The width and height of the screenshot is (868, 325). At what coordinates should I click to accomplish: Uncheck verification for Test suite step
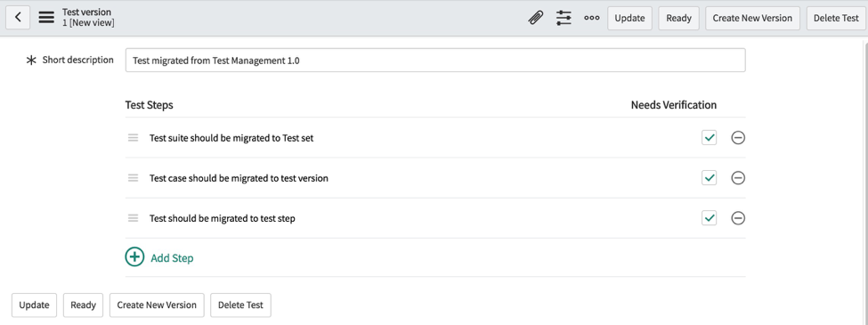710,137
